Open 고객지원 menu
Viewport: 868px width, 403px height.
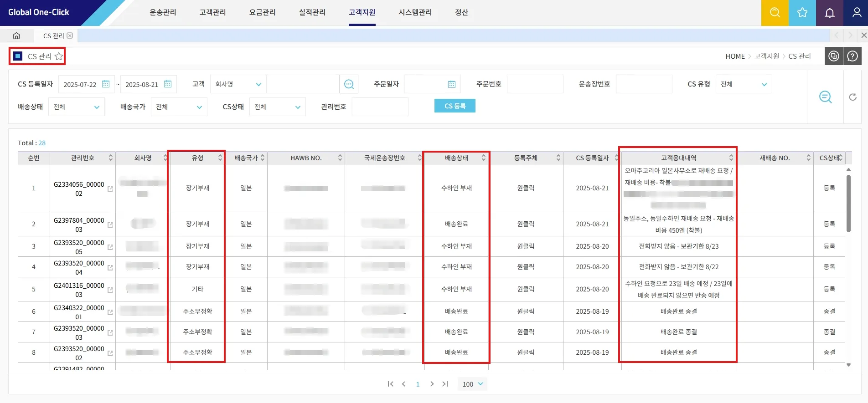(362, 12)
